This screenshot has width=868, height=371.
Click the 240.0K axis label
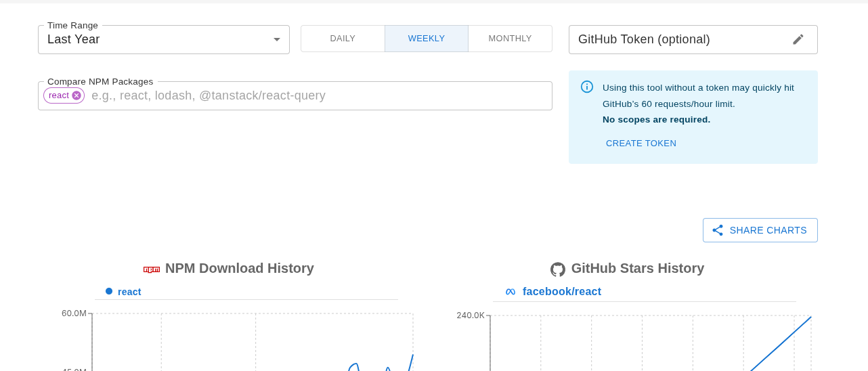[471, 315]
